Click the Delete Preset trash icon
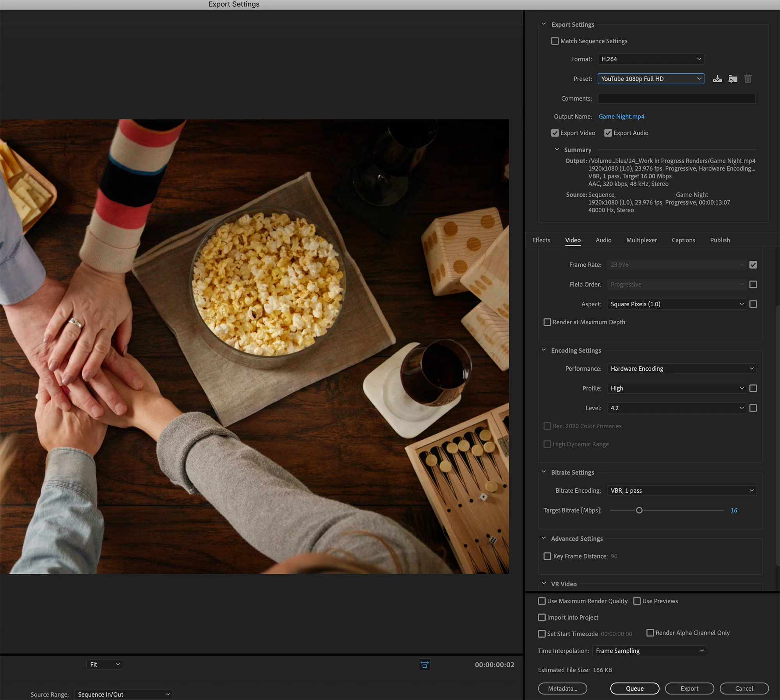The height and width of the screenshot is (700, 780). tap(748, 79)
